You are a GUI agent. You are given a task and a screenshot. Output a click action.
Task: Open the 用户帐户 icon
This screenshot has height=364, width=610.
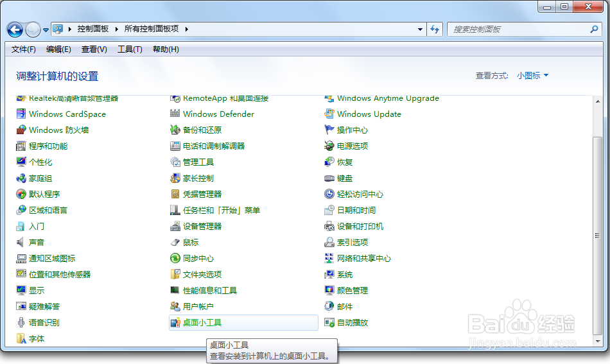(175, 306)
